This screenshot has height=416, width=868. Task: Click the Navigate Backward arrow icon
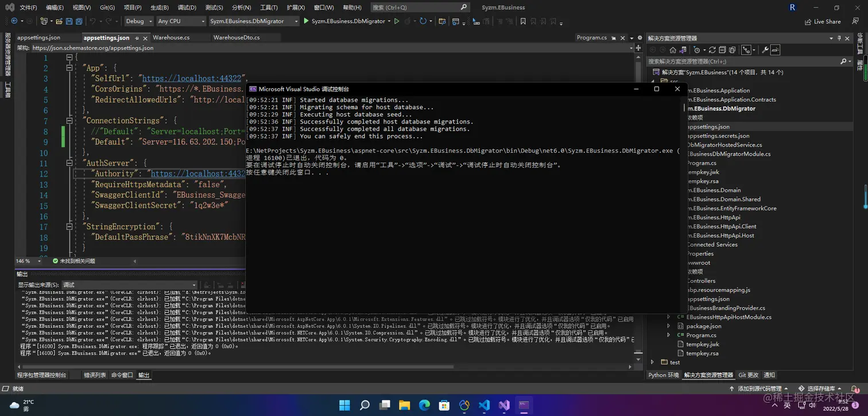click(14, 21)
